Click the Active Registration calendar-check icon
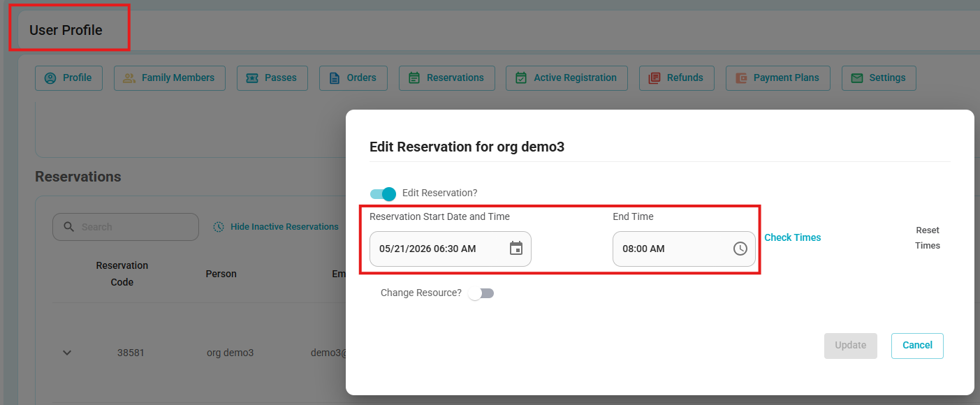 [521, 78]
